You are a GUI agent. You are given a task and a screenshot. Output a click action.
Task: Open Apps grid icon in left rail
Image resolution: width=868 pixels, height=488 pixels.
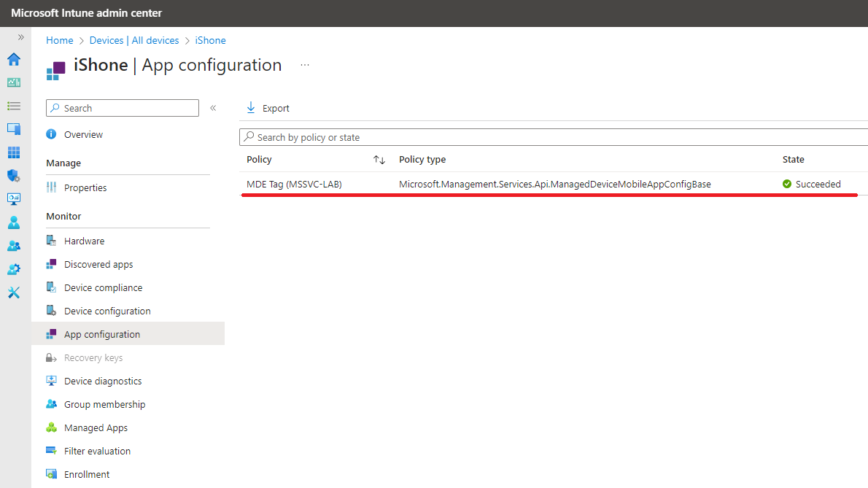tap(14, 152)
